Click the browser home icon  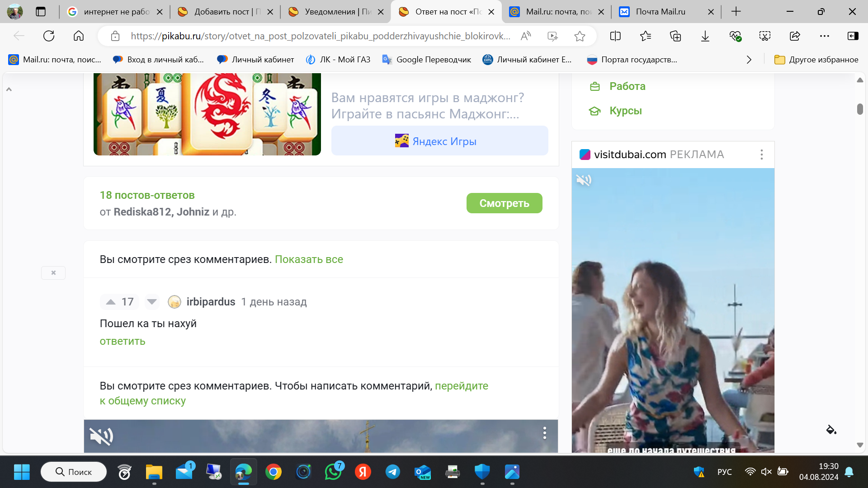click(x=79, y=36)
